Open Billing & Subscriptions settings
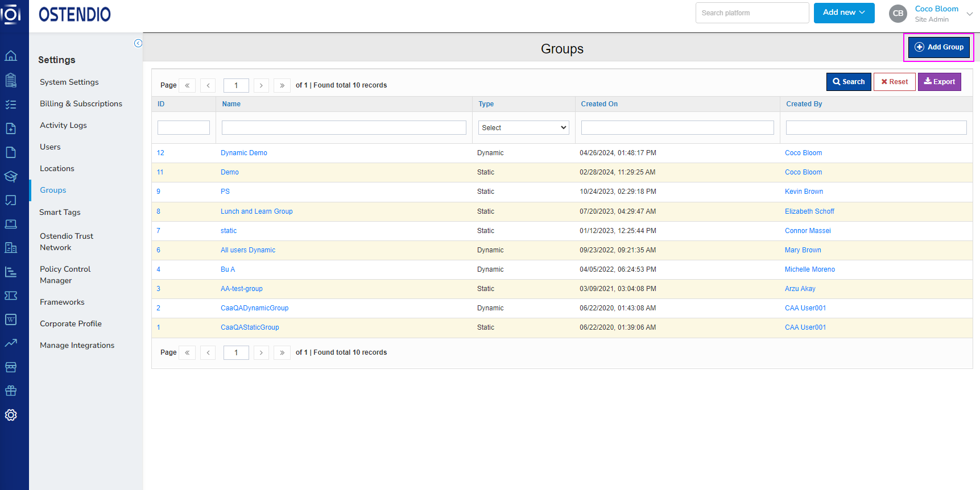The height and width of the screenshot is (490, 980). click(81, 103)
